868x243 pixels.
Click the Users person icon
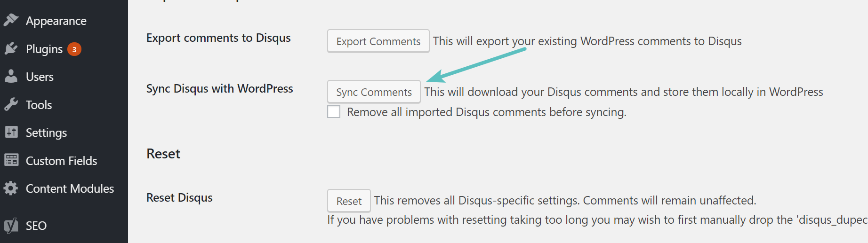coord(11,76)
